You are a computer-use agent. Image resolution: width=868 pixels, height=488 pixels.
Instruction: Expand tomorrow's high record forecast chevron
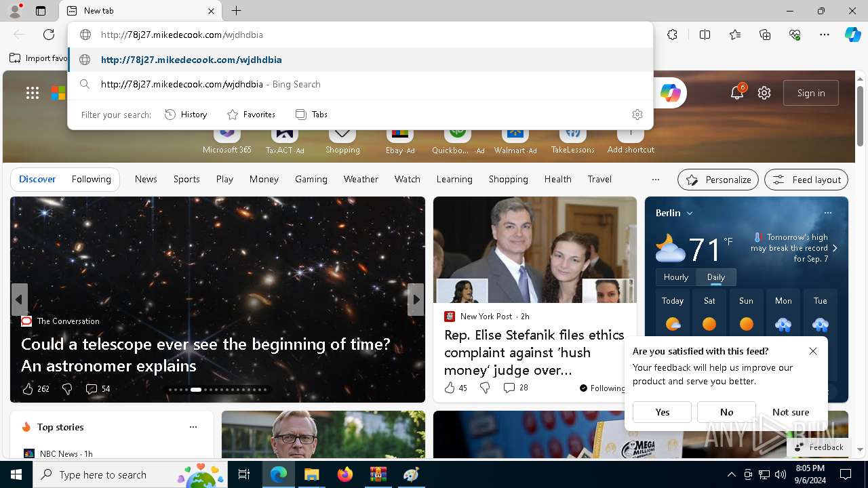click(835, 248)
